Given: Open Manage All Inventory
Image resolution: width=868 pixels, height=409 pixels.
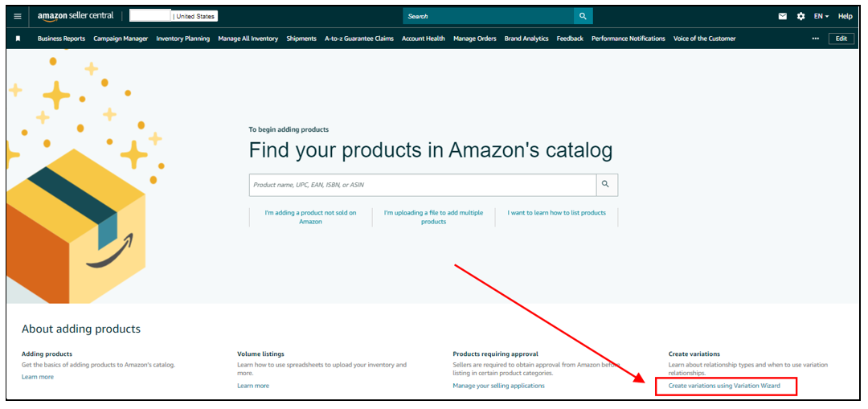Looking at the screenshot, I should pos(248,39).
